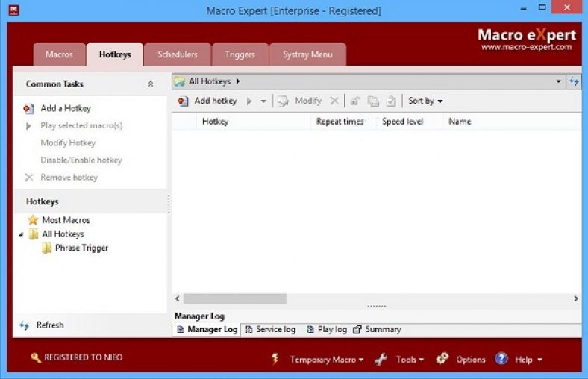Click the Remove hotkey X icon
The width and height of the screenshot is (588, 379).
[x=29, y=178]
